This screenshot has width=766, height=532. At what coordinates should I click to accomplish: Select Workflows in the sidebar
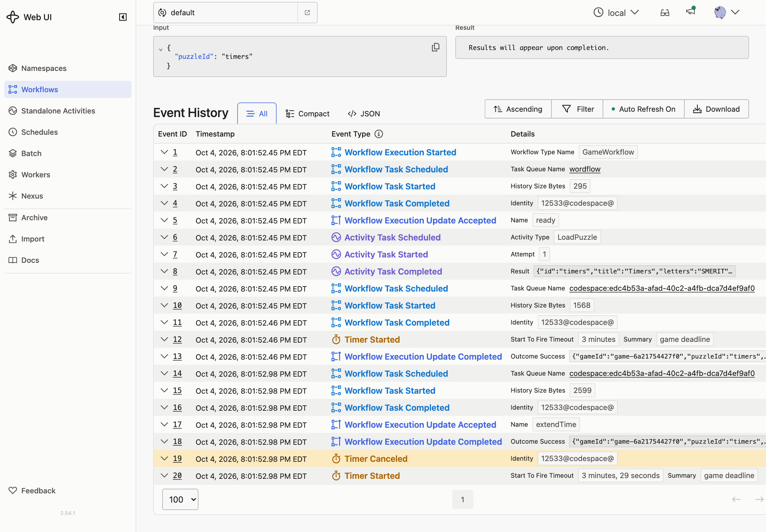tap(68, 89)
